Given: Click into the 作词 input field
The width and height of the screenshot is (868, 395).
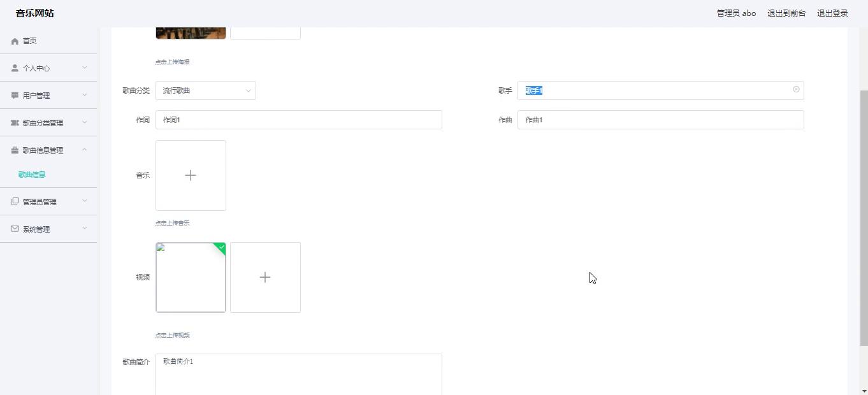Looking at the screenshot, I should pyautogui.click(x=298, y=120).
